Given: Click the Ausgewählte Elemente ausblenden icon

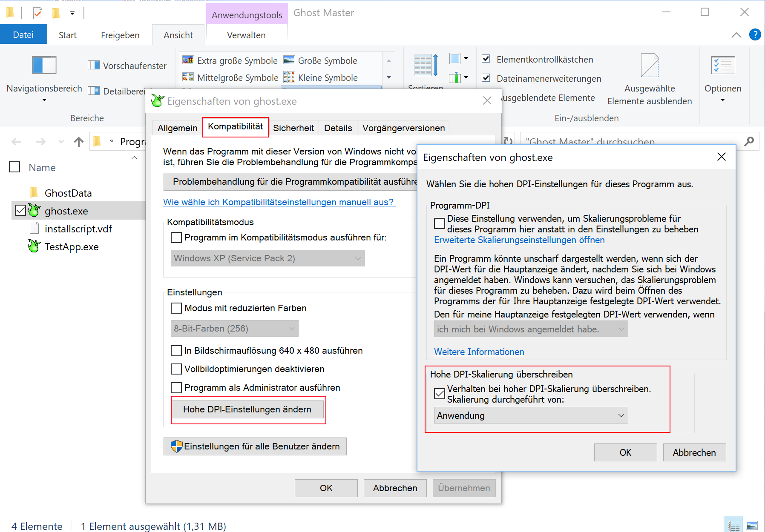Looking at the screenshot, I should [650, 65].
